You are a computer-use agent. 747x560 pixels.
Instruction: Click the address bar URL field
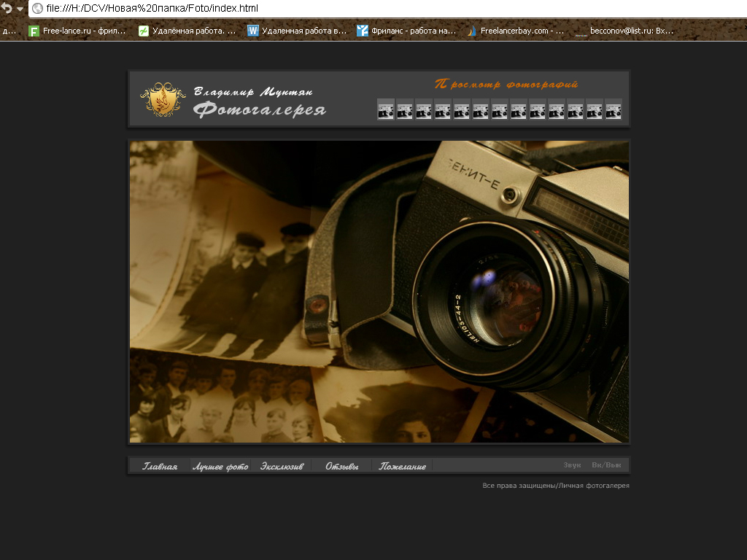click(365, 9)
